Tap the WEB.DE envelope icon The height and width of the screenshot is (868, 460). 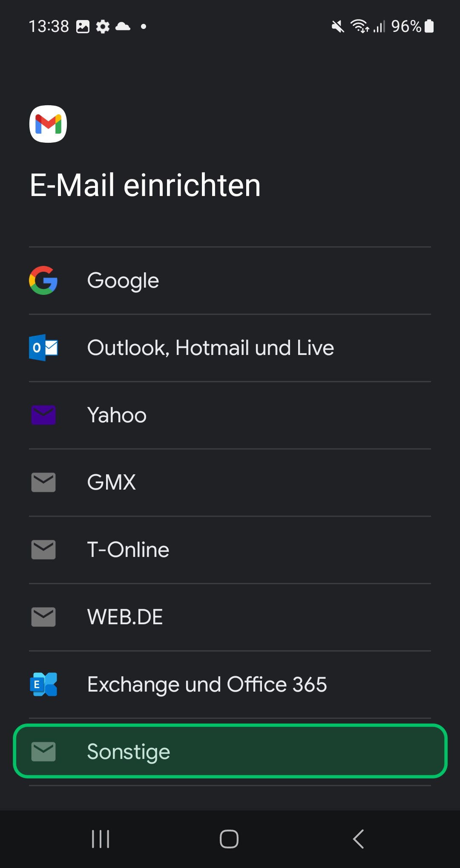tap(43, 617)
